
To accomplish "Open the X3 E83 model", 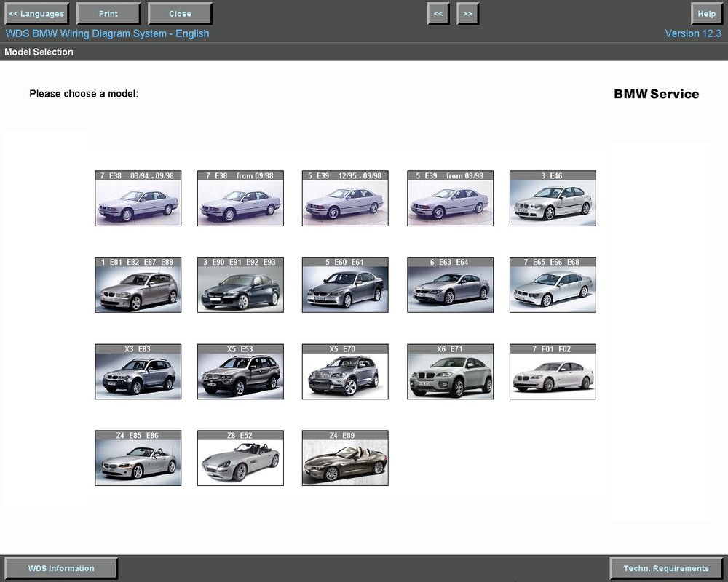I will point(138,372).
